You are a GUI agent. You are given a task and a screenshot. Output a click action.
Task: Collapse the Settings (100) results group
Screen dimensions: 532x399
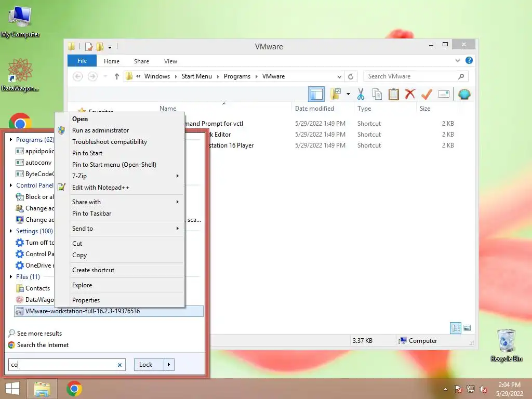pyautogui.click(x=11, y=231)
